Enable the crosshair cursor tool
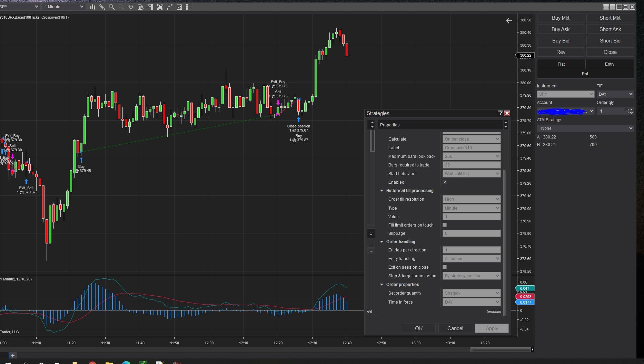Screen dimensions: 644x364 (x=131, y=7)
